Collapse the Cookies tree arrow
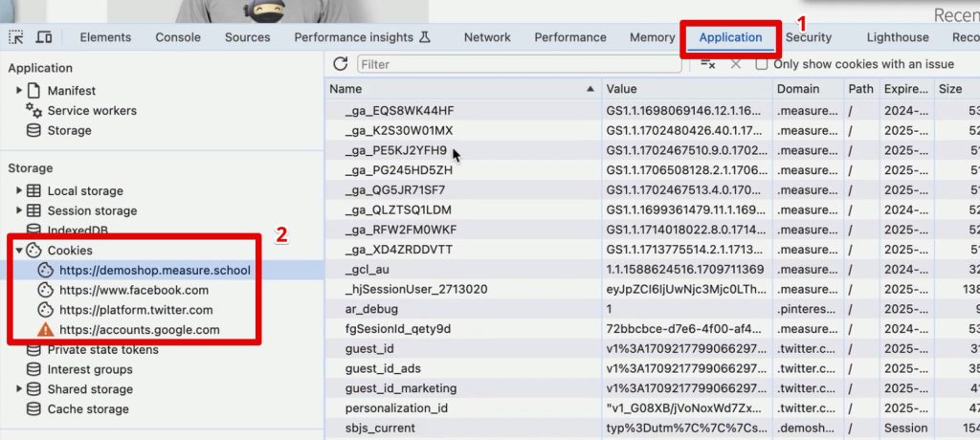The height and width of the screenshot is (440, 980). [x=19, y=251]
